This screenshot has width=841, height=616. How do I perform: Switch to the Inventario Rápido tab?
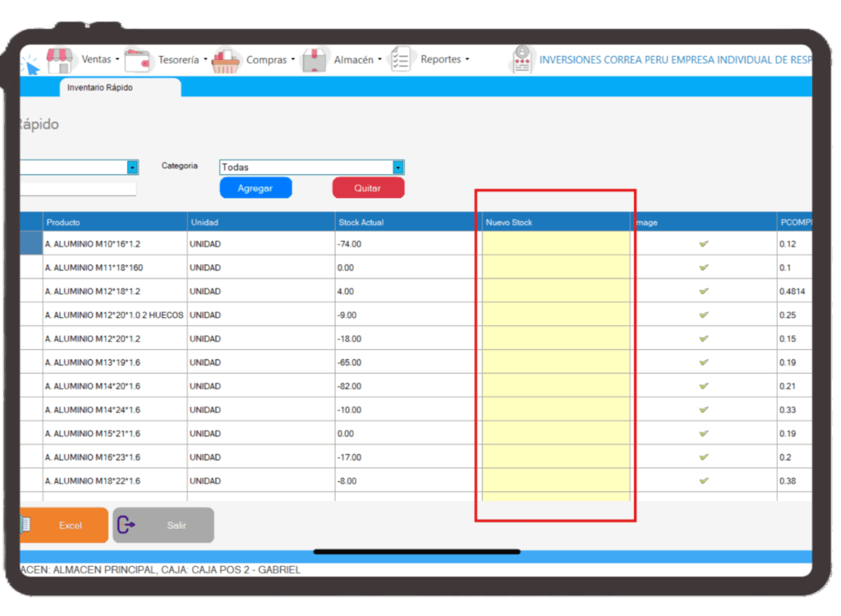coord(100,88)
